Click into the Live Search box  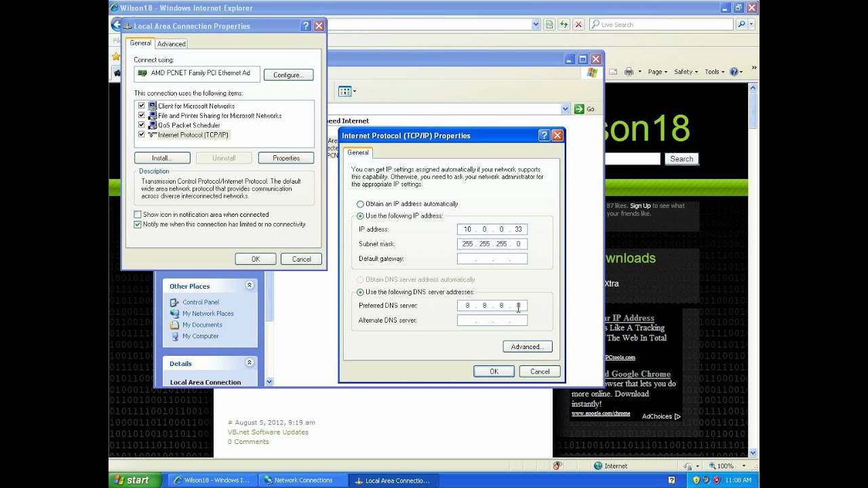661,24
